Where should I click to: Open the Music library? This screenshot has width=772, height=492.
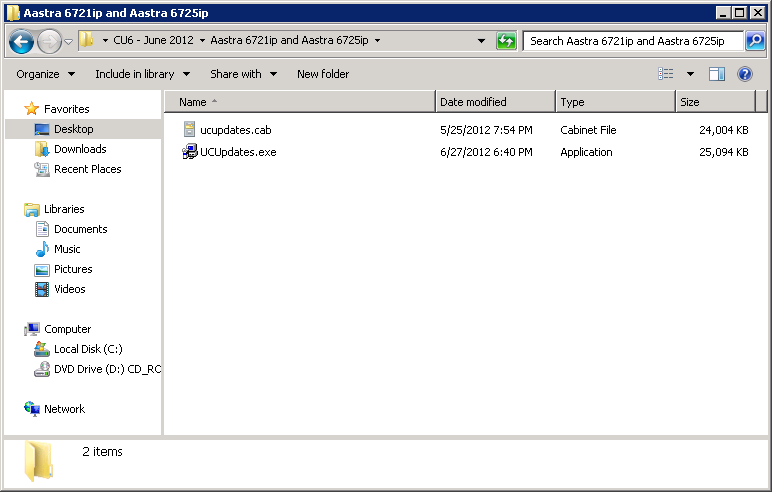coord(67,249)
